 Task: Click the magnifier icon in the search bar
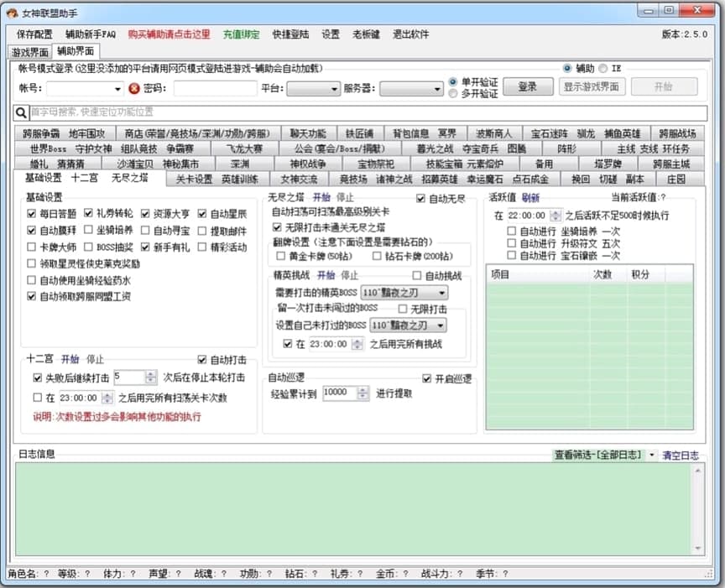pos(22,112)
